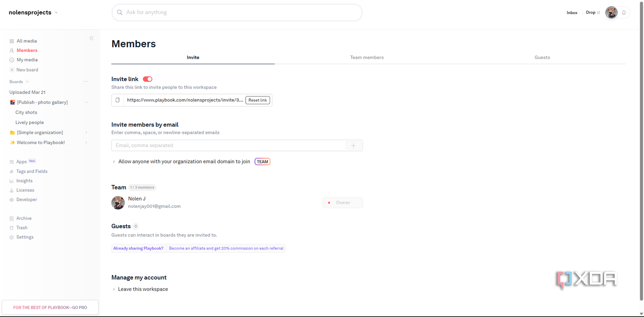The image size is (644, 317).
Task: Open the Inbox link
Action: pos(572,13)
